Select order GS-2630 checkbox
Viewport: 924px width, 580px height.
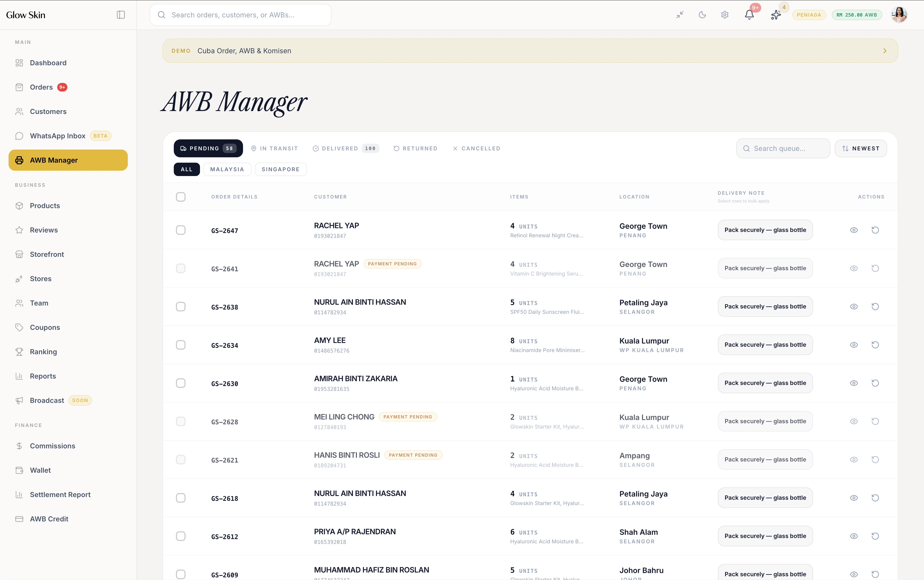[181, 383]
